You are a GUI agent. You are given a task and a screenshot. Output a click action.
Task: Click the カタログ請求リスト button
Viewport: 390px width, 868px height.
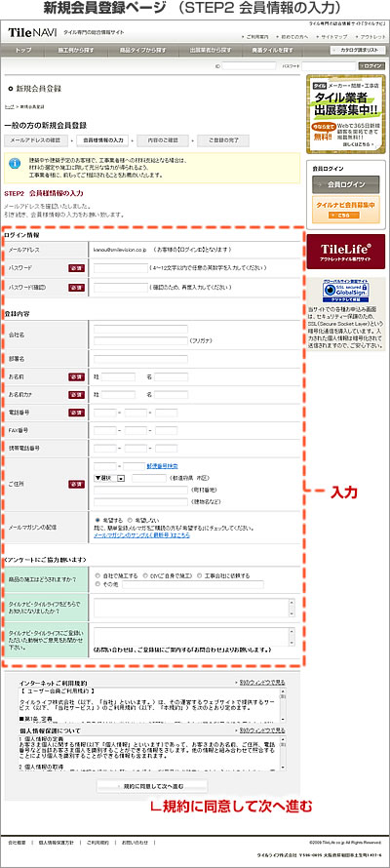click(358, 50)
